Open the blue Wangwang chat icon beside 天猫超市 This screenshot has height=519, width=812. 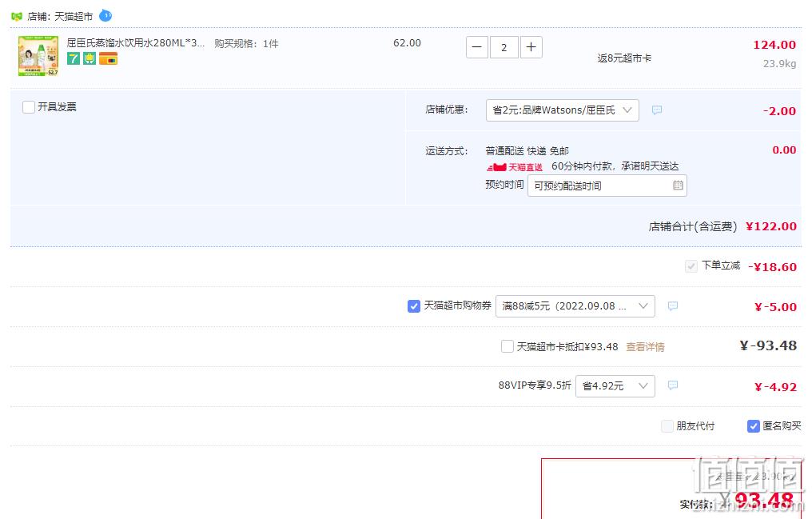pyautogui.click(x=105, y=15)
